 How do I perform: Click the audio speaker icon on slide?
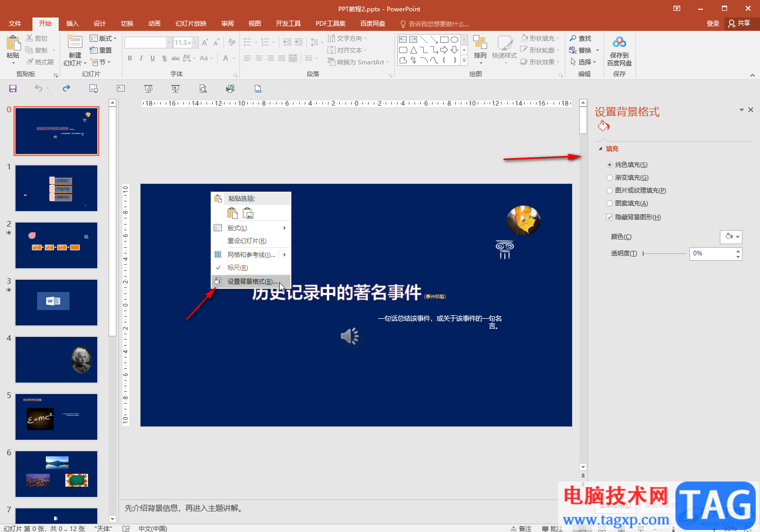pos(350,336)
